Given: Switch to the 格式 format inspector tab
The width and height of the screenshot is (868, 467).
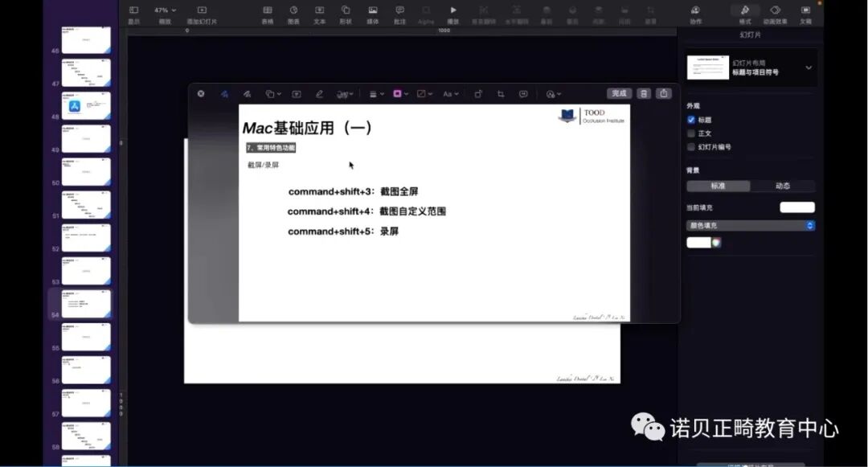Looking at the screenshot, I should coord(745,10).
